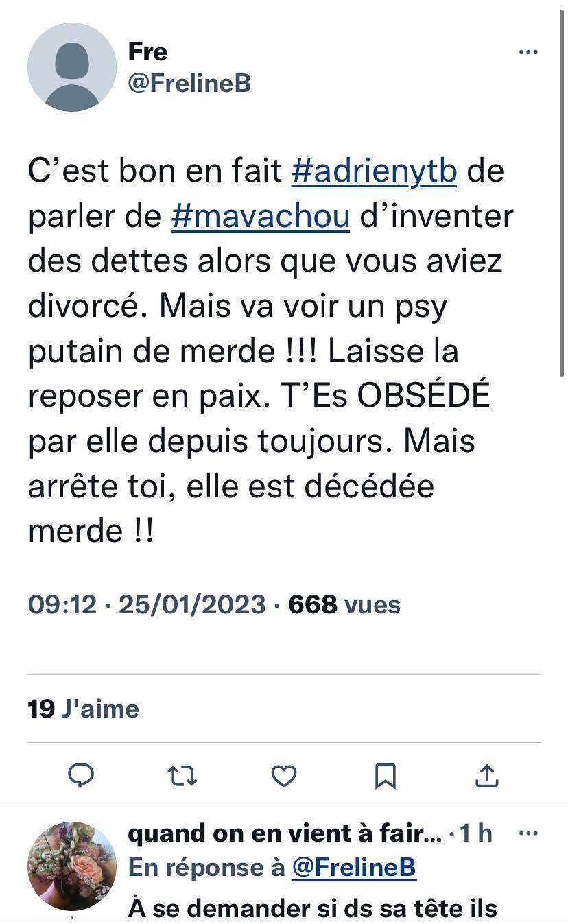Open the reply text beginning 'À se demander'
Screen dimensions: 568x924
pyautogui.click(x=312, y=908)
